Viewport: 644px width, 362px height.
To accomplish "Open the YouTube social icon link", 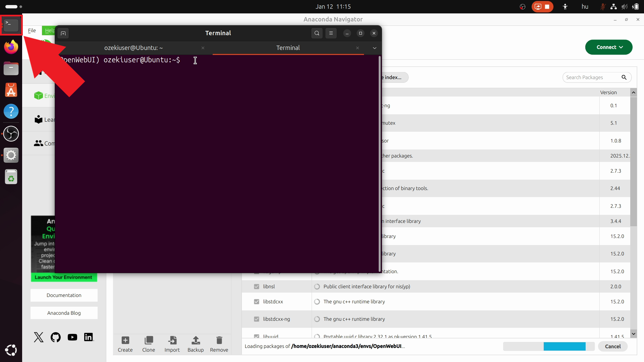I will point(72,337).
